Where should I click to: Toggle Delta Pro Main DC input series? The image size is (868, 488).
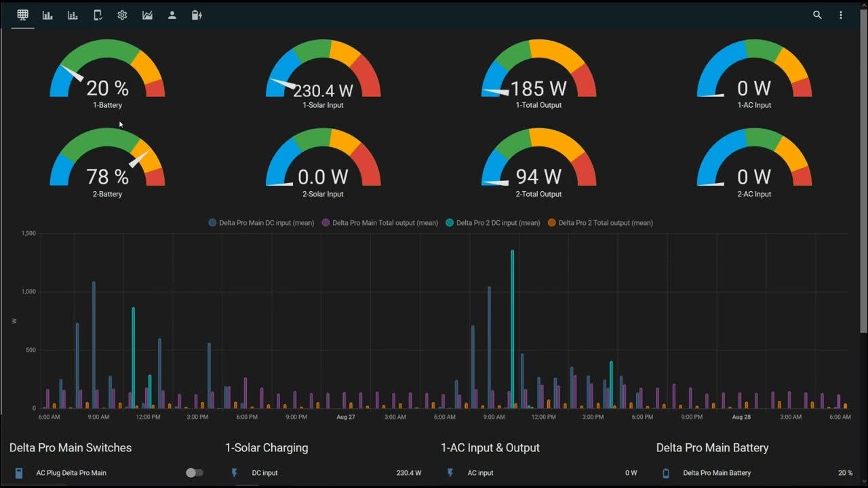261,222
